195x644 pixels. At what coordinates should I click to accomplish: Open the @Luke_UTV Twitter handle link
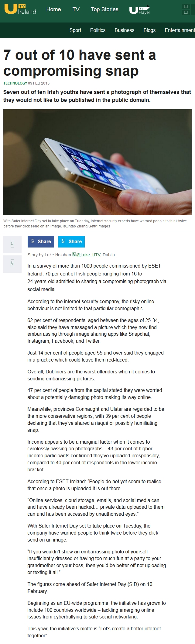(x=89, y=255)
